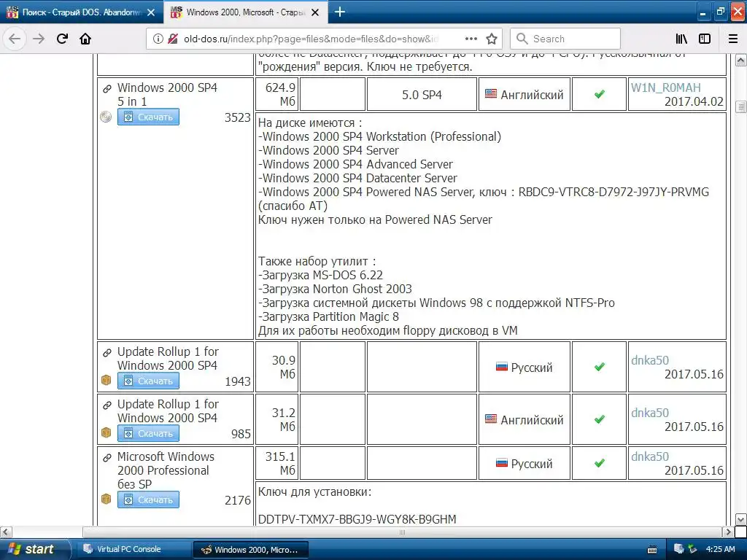Viewport: 747px width, 560px height.
Task: Open Update Rollup 1 link, 985 downloads
Action: [x=168, y=411]
